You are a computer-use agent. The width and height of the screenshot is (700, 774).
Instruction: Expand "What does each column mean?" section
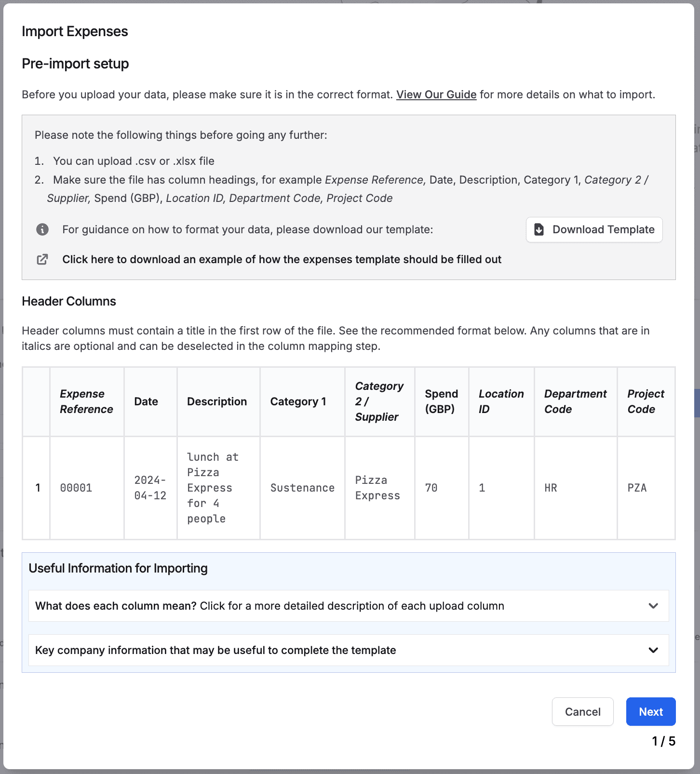tap(348, 606)
